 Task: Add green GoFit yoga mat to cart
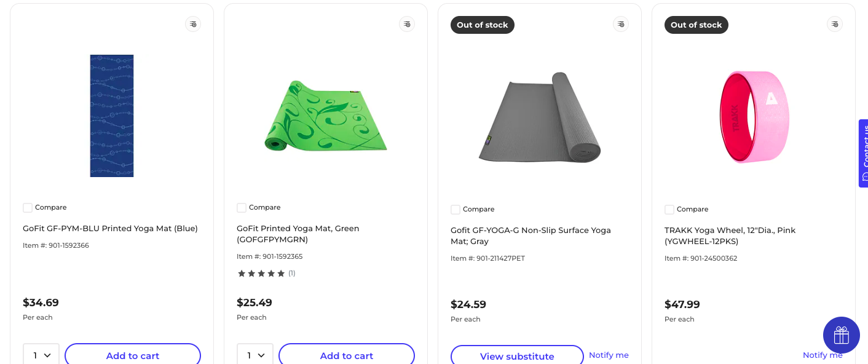point(347,355)
